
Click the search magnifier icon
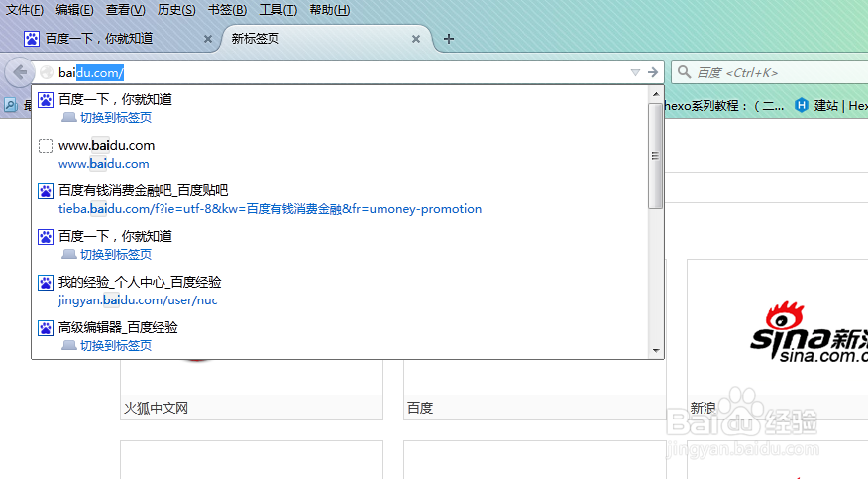pyautogui.click(x=685, y=72)
